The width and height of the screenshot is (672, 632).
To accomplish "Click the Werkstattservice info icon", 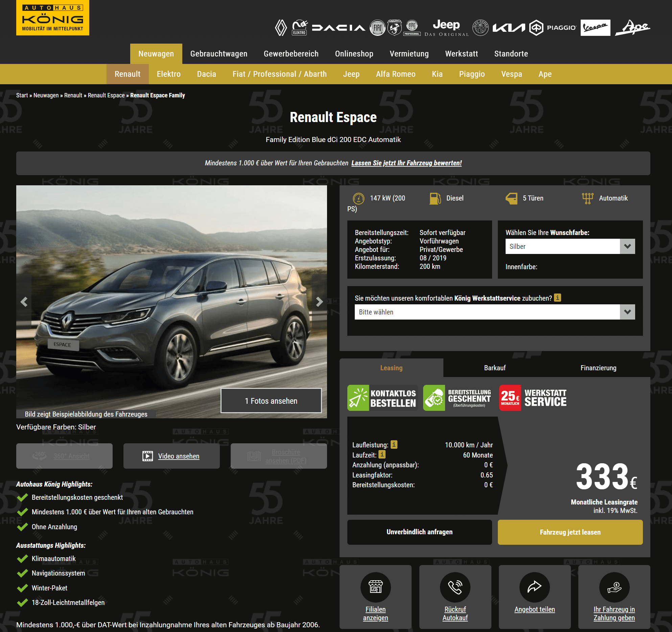I will pyautogui.click(x=558, y=298).
